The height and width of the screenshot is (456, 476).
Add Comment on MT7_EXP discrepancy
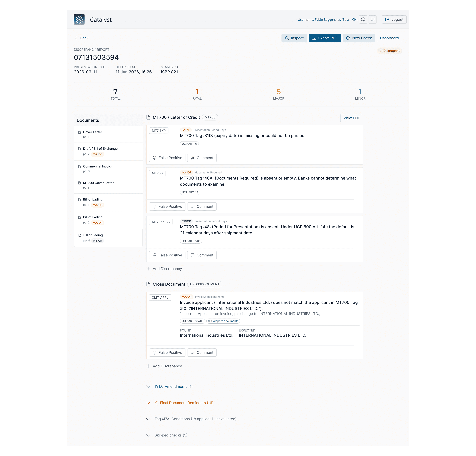point(202,158)
